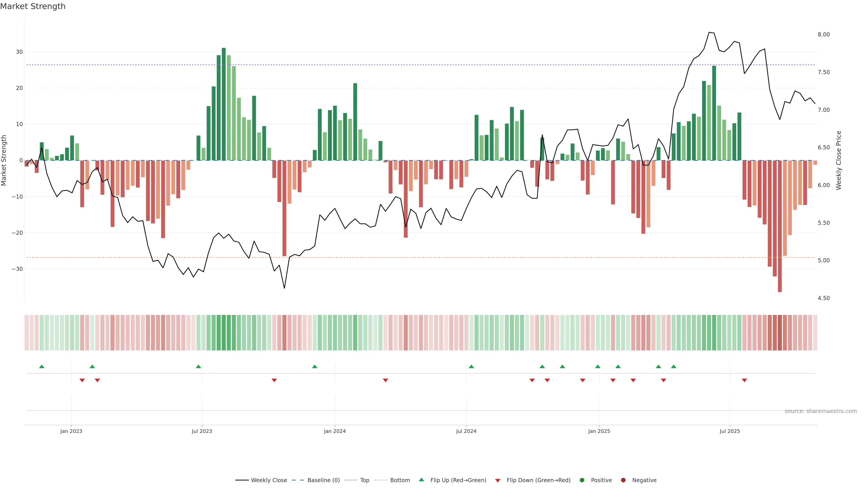Click the Weekly Close Price axis title
Viewport: 868px width, 488px height.
(x=839, y=160)
